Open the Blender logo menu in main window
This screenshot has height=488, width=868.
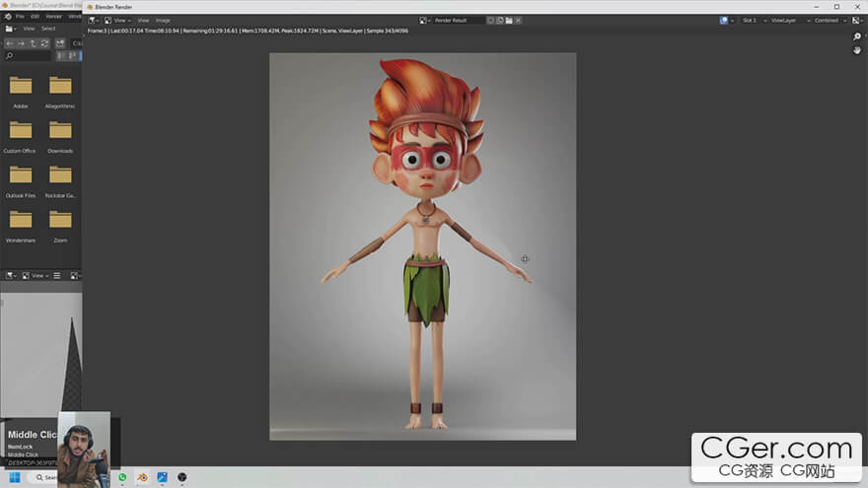[8, 17]
